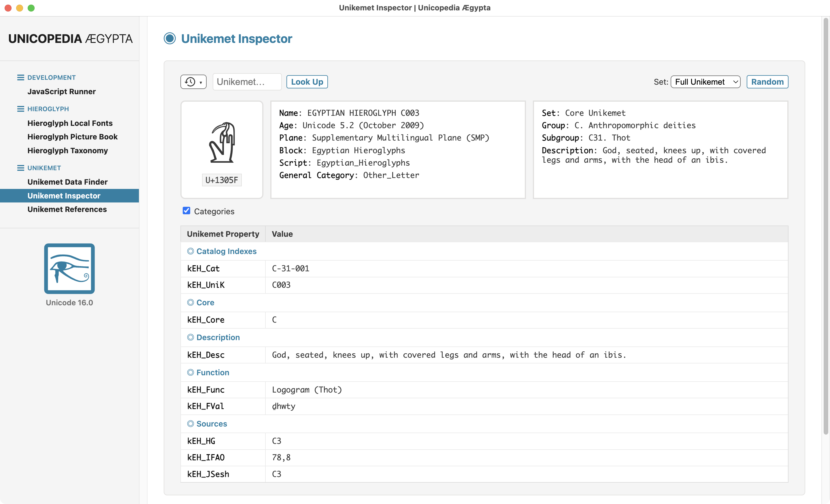Click the Sources category circle icon

pos(190,424)
